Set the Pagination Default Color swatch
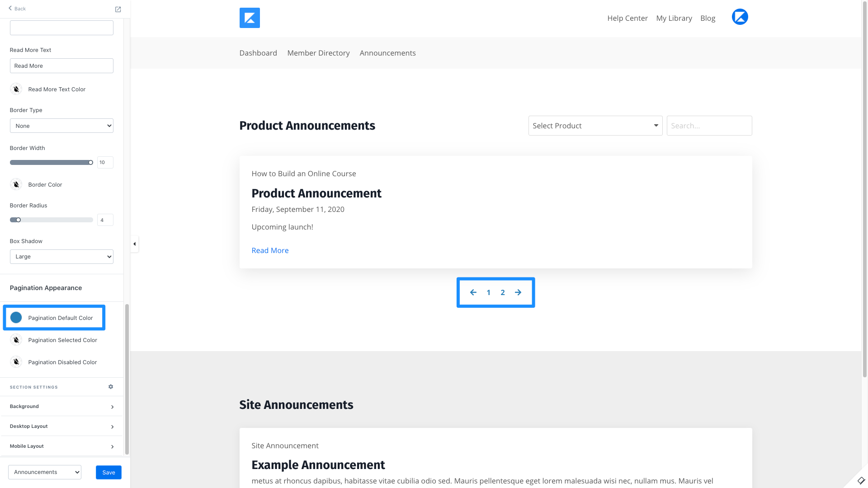 pyautogui.click(x=16, y=318)
